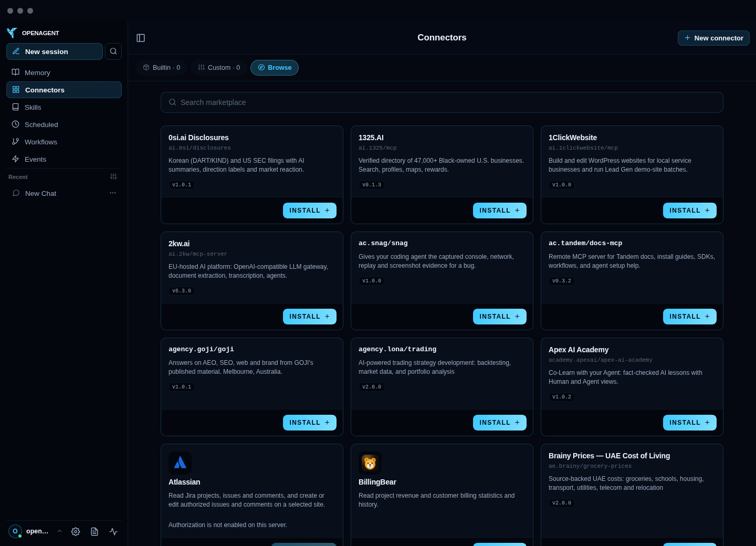The height and width of the screenshot is (546, 756).
Task: Click ae.brainy/grocery-prices identifier
Action: (x=590, y=466)
